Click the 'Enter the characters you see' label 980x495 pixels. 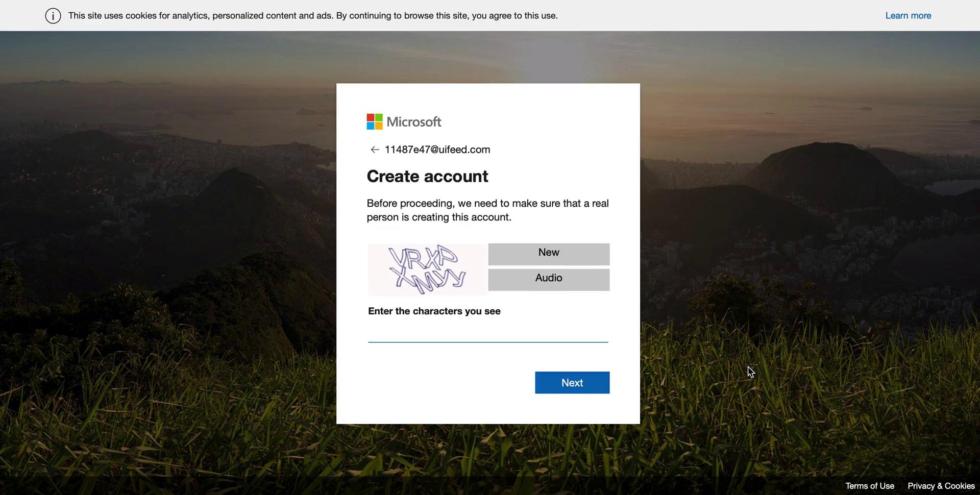click(x=434, y=311)
